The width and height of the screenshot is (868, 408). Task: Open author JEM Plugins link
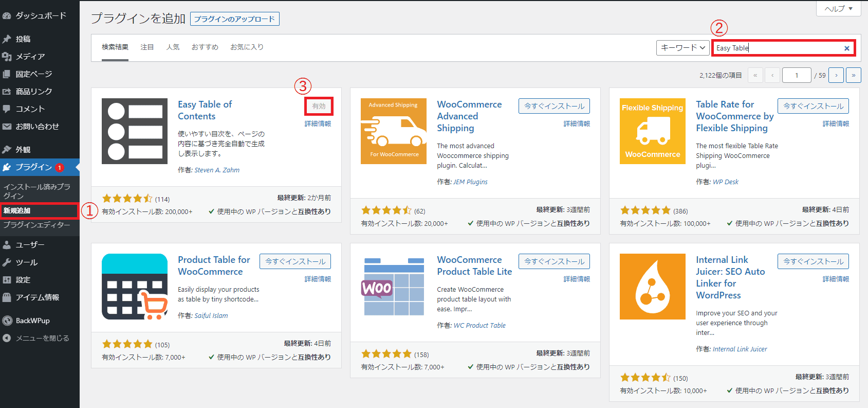(470, 182)
